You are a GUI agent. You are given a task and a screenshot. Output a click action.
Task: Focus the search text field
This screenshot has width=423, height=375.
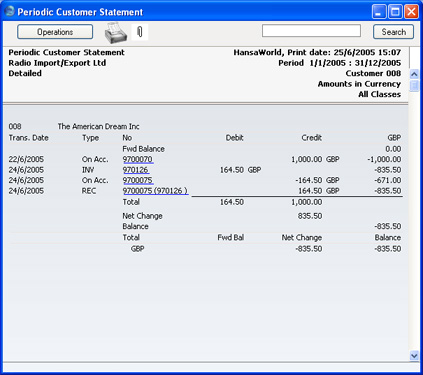311,31
